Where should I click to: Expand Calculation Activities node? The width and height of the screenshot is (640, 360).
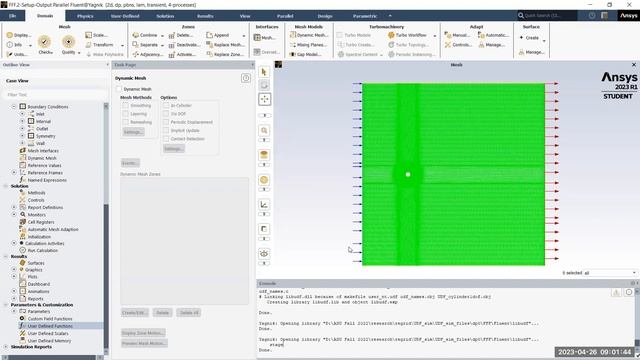[x=14, y=243]
